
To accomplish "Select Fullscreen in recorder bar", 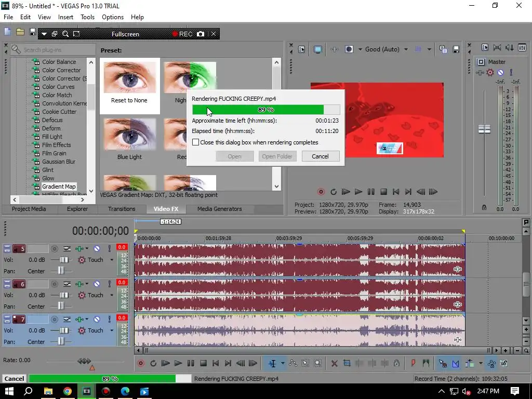I will coord(125,34).
